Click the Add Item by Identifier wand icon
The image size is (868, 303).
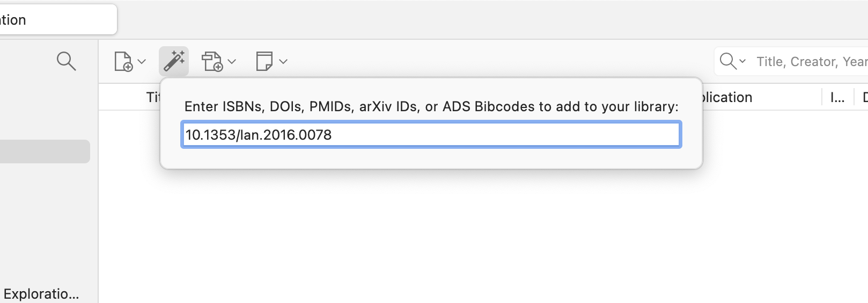click(x=174, y=61)
